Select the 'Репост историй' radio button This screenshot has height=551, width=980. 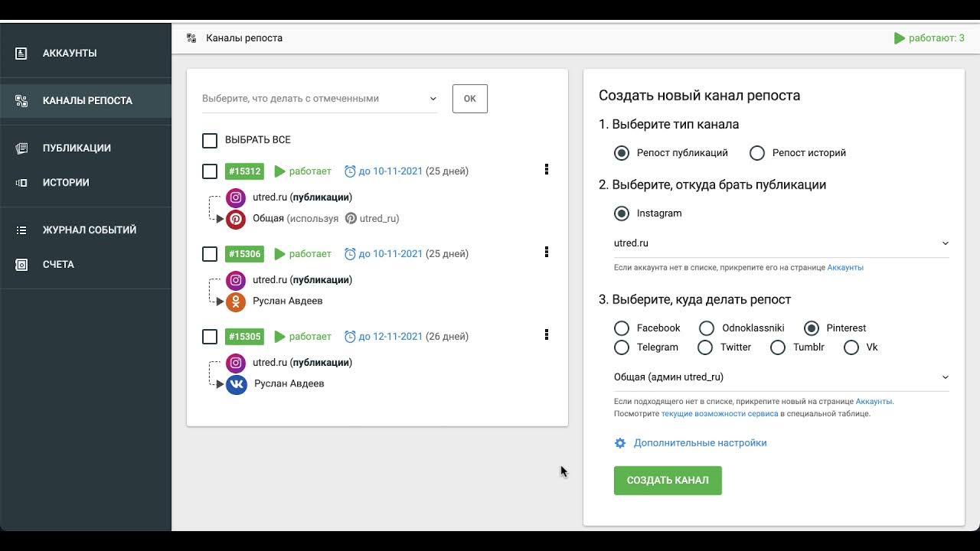[x=757, y=153]
